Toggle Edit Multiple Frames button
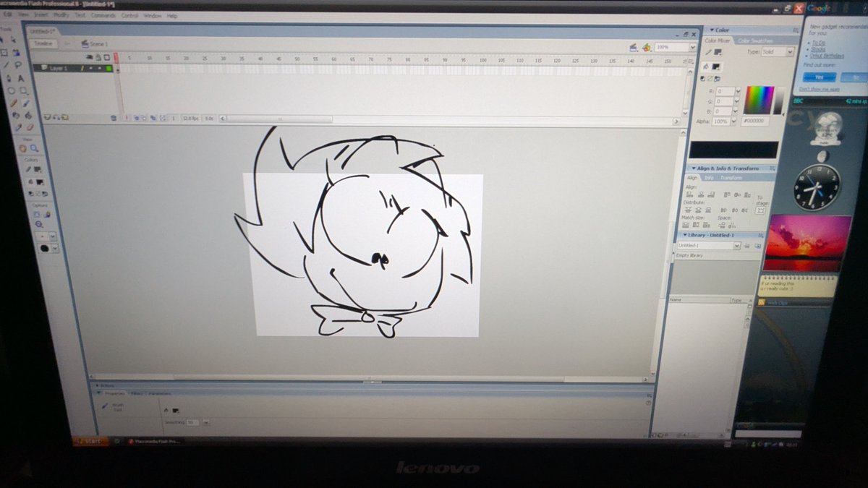 (x=153, y=117)
